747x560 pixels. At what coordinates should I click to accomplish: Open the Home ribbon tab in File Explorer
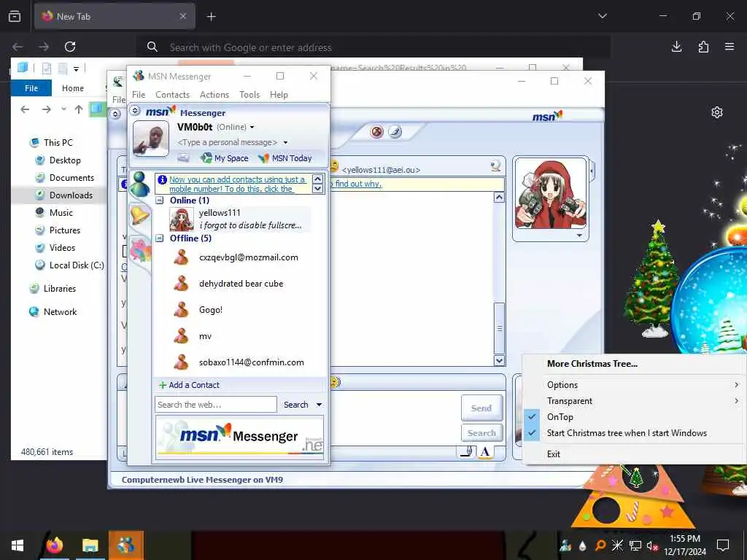click(x=73, y=88)
